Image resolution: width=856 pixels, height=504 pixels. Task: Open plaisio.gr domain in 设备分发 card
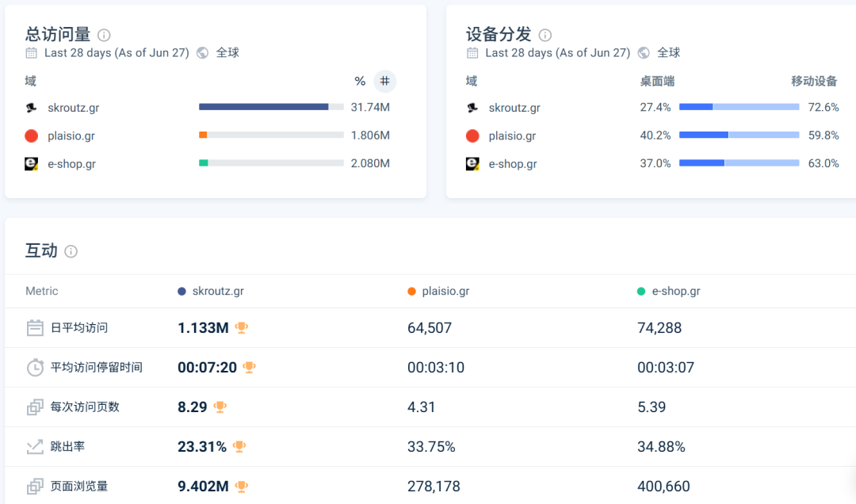pos(513,136)
